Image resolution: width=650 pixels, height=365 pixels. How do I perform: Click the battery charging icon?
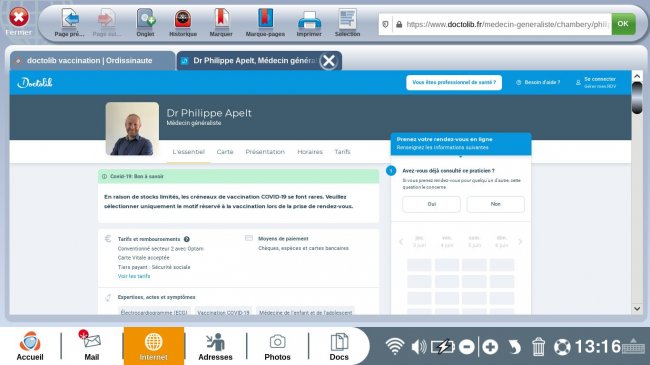[x=442, y=347]
